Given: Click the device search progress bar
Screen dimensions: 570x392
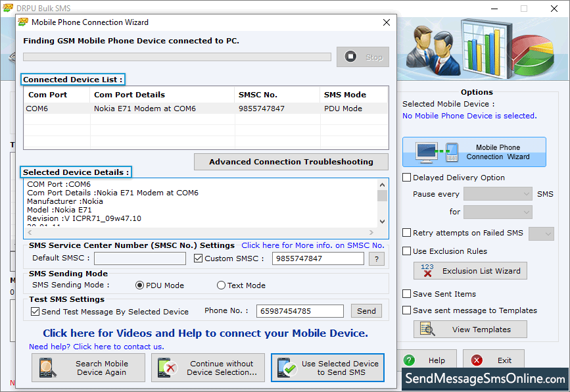Looking at the screenshot, I should (x=177, y=57).
